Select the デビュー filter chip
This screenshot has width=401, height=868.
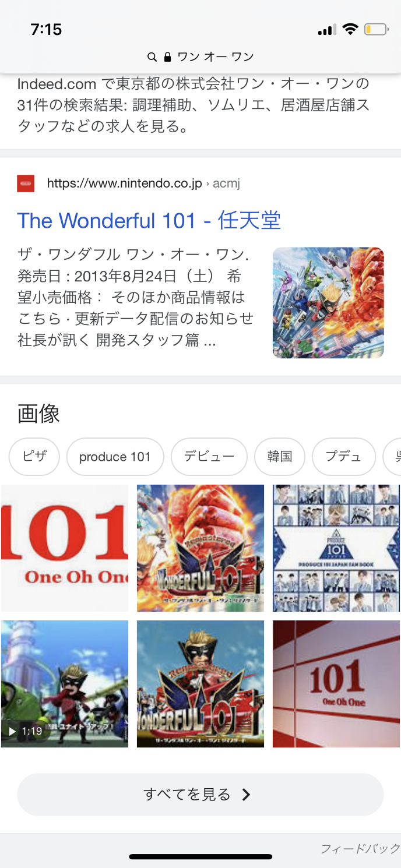(209, 457)
